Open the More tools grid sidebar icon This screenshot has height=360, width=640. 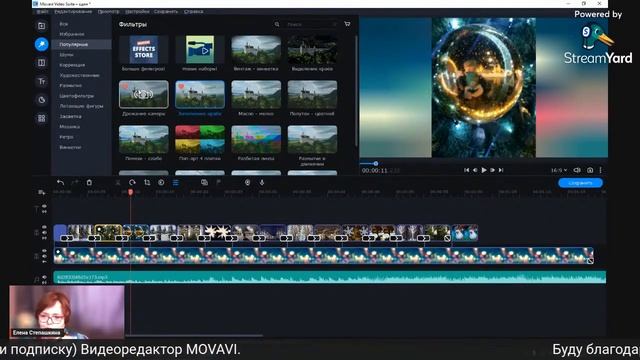42,118
